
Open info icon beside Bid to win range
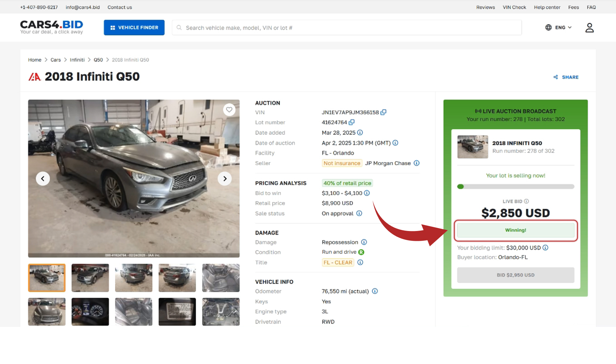[x=367, y=193]
